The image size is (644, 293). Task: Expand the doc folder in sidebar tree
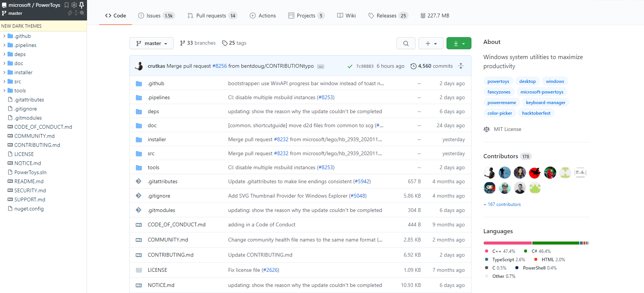coord(4,63)
